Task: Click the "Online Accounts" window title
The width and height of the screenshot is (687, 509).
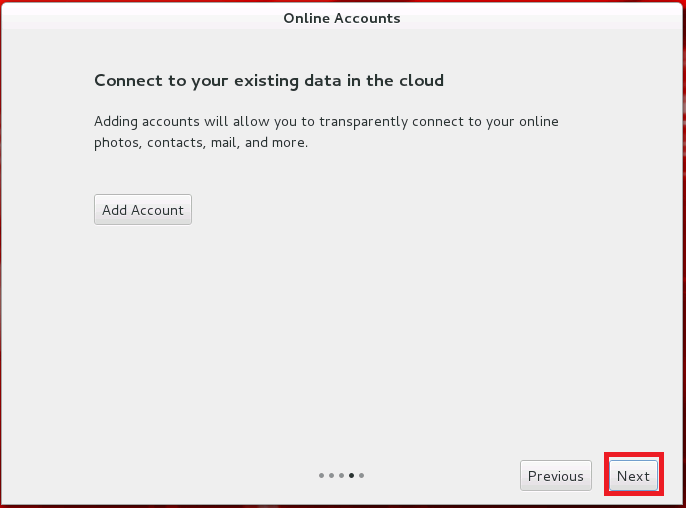Action: pos(342,18)
